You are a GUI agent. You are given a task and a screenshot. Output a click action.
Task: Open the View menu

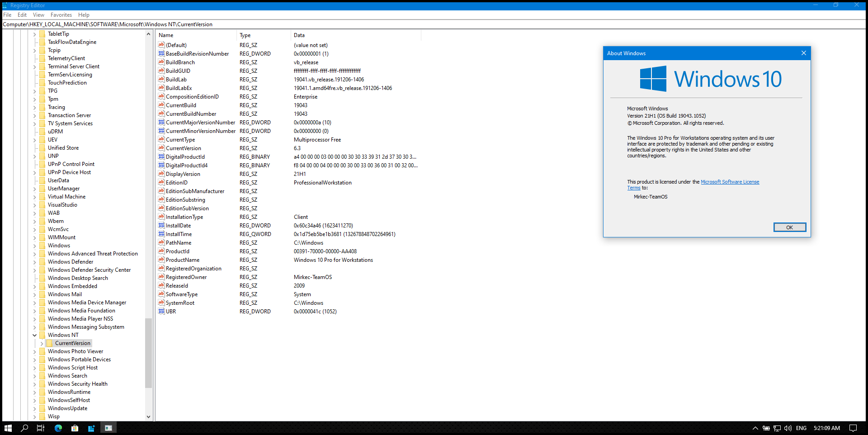click(x=38, y=15)
